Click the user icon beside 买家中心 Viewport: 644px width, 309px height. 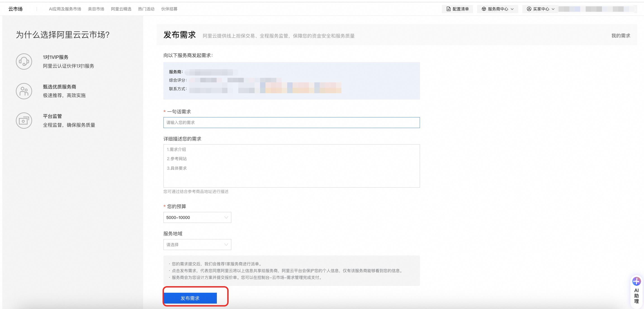pyautogui.click(x=529, y=9)
